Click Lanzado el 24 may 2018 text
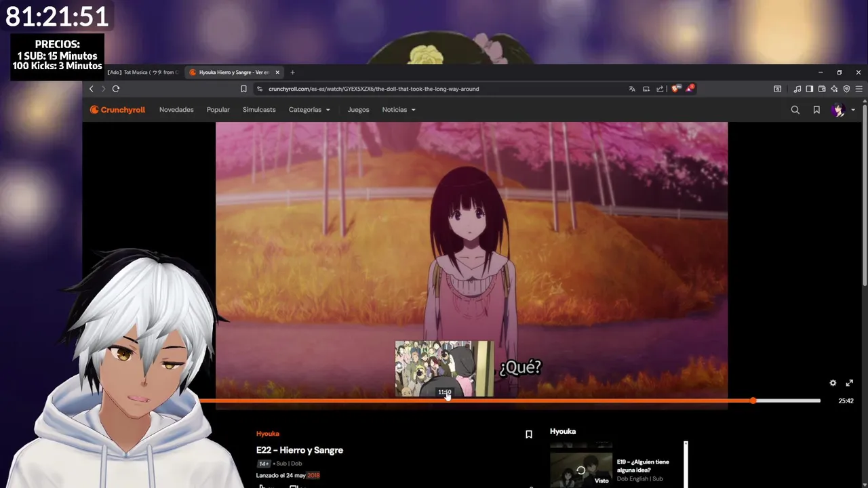The width and height of the screenshot is (868, 488). pos(288,475)
